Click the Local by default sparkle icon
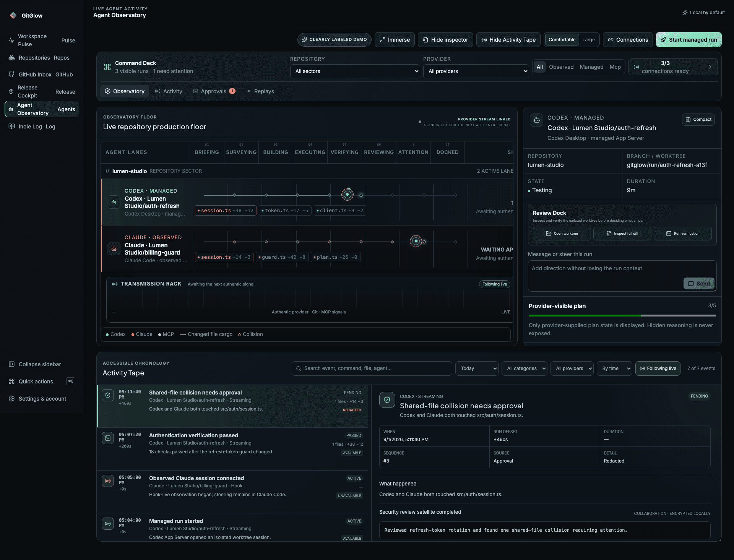 (x=685, y=13)
